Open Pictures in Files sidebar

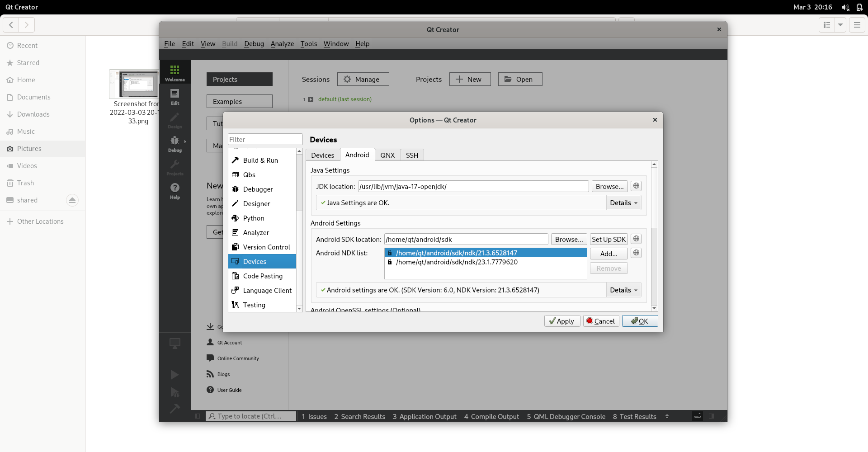click(x=42, y=149)
